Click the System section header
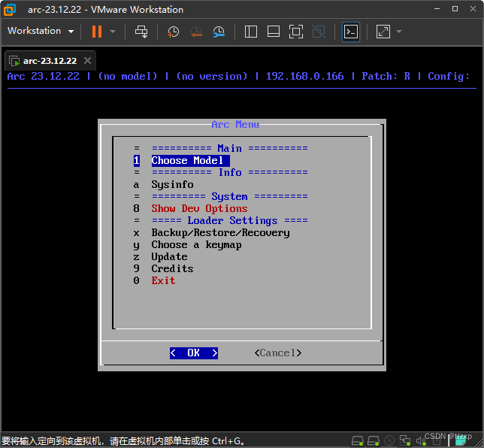Viewport: 484px width, 448px height. pos(230,197)
